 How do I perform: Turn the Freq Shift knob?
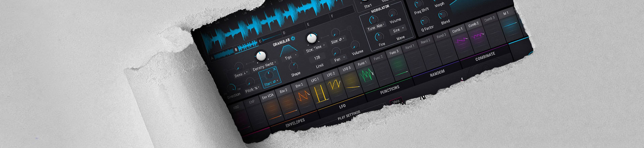pyautogui.click(x=419, y=4)
